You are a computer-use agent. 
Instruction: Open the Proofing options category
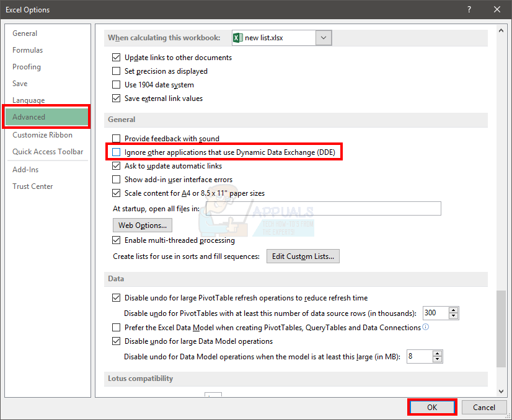(x=27, y=66)
